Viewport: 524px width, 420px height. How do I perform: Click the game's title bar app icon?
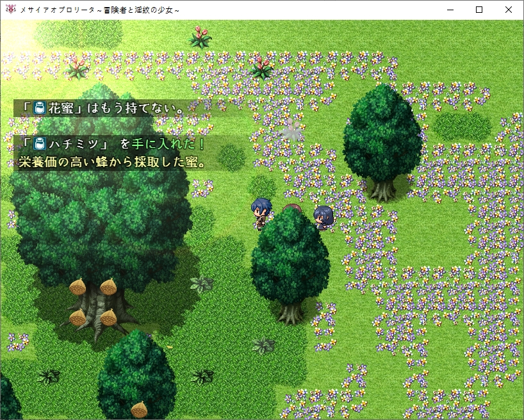10,10
